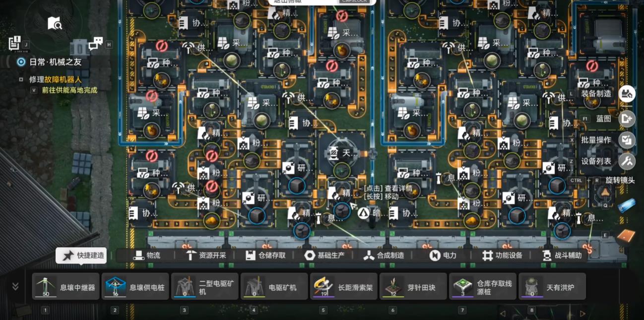Screen dimensions: 644x320
Task: Select 天有洪炉 in quick build slot 8
Action: [x=552, y=287]
